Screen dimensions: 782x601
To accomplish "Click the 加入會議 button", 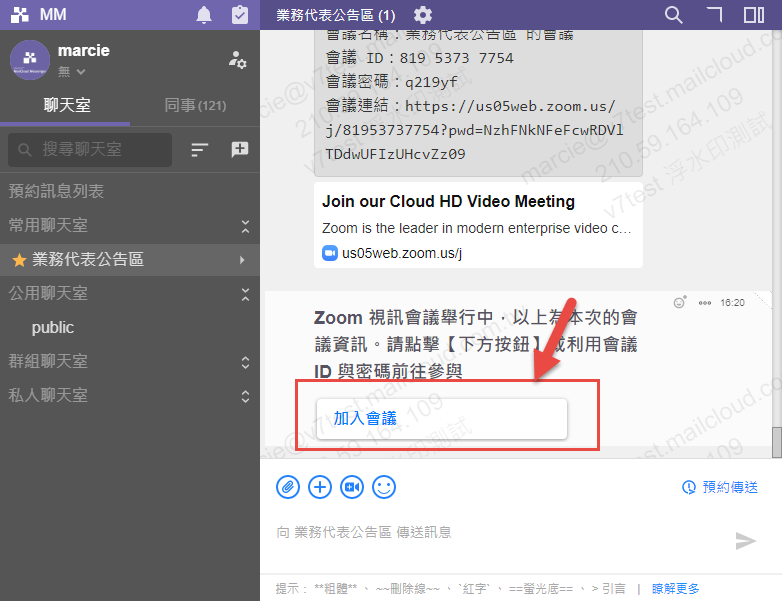I will (x=441, y=419).
